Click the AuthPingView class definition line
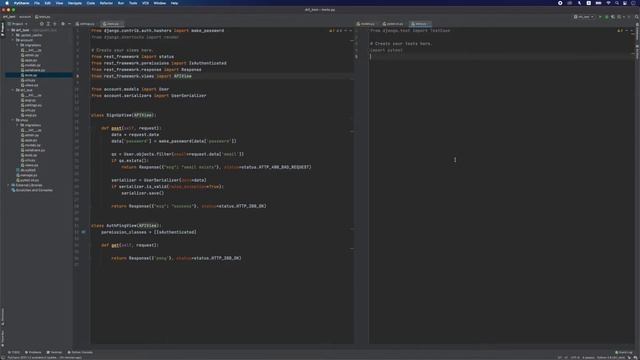The width and height of the screenshot is (640, 360). click(126, 225)
